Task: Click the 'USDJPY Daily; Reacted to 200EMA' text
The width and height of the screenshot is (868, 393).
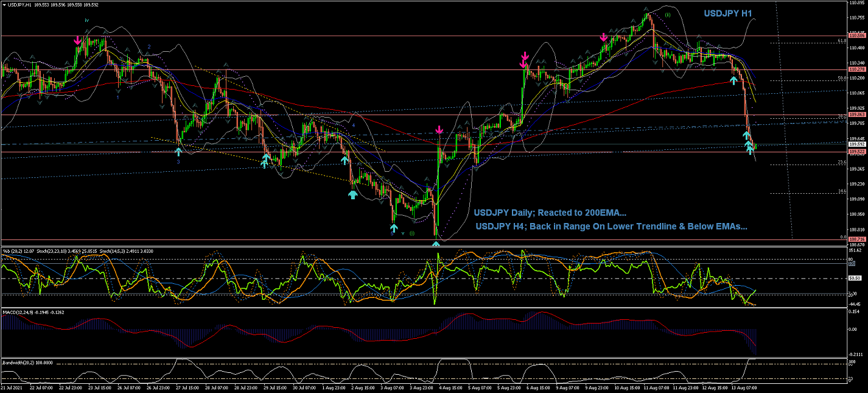Action: (550, 213)
